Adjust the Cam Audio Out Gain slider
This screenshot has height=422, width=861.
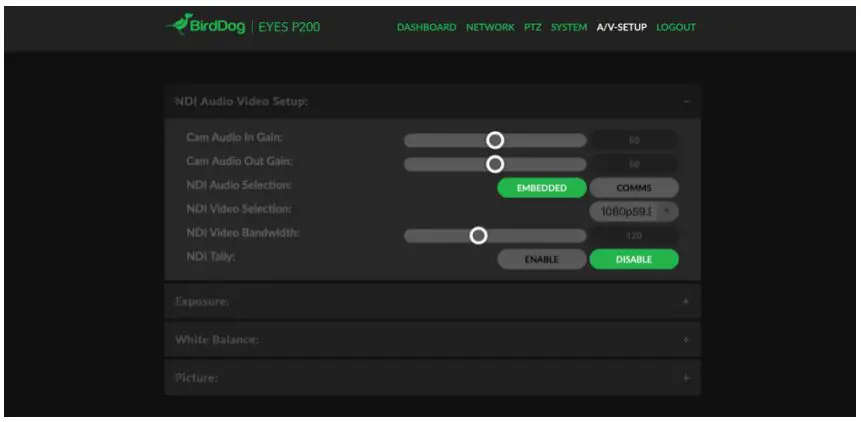point(495,164)
